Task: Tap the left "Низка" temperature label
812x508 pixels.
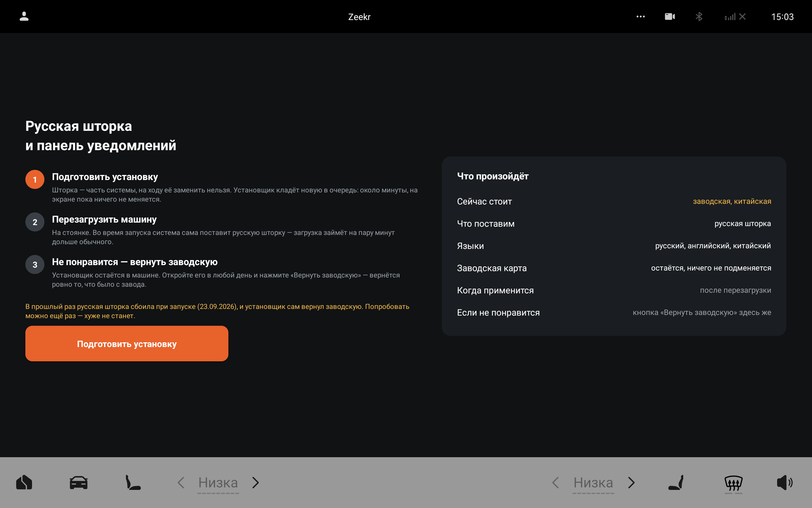Action: (218, 483)
